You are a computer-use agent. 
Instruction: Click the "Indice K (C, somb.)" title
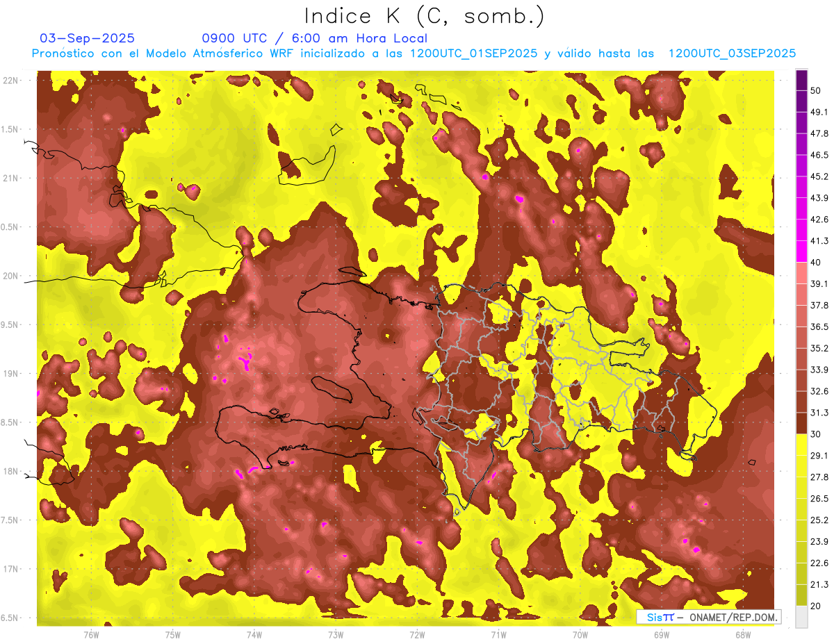(425, 16)
